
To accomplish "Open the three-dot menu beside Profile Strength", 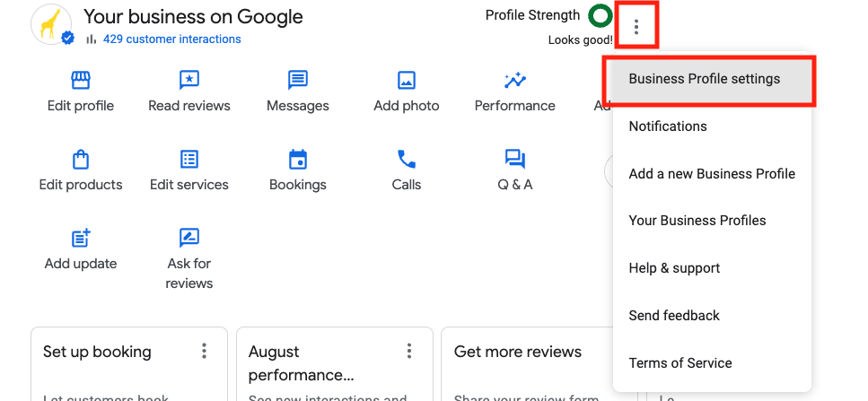I will pyautogui.click(x=636, y=27).
